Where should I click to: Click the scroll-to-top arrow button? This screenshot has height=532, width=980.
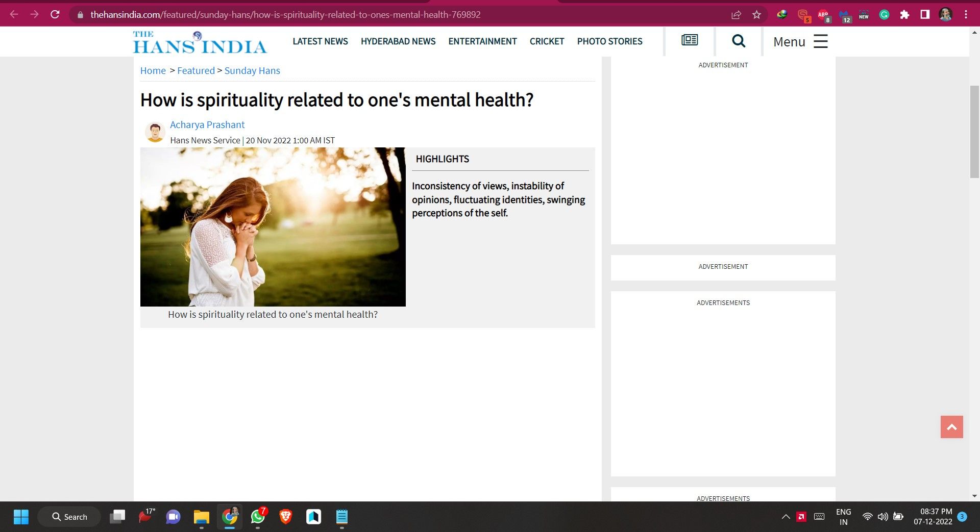[951, 427]
